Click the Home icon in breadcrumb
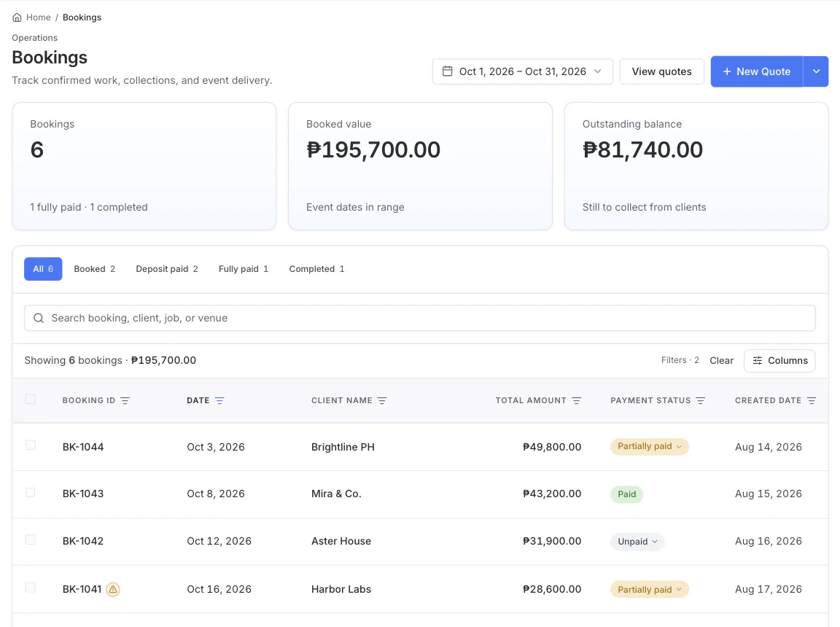This screenshot has height=627, width=840. coord(17,17)
